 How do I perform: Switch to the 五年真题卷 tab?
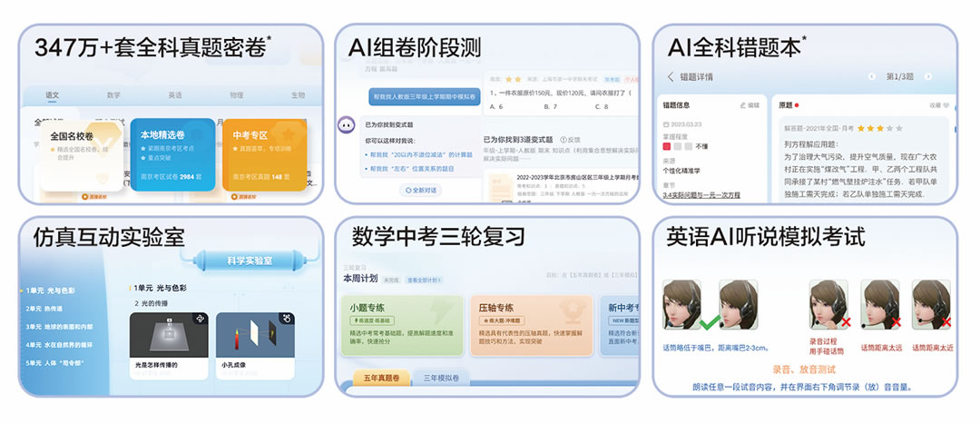(x=382, y=378)
